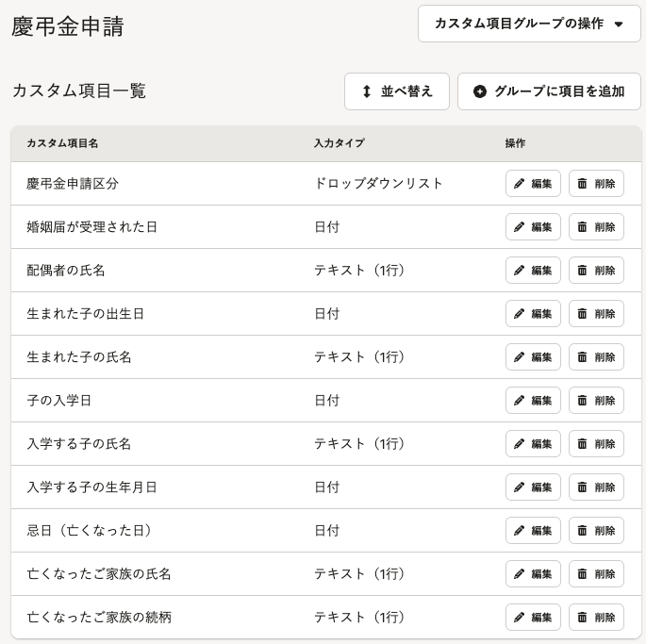Click グループに項目を追加 plus button
The image size is (646, 644).
click(x=549, y=91)
